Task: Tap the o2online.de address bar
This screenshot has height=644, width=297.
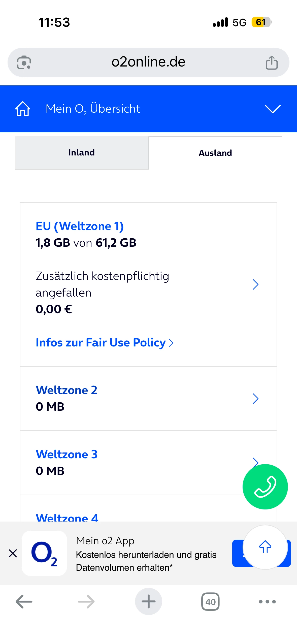Action: click(148, 62)
